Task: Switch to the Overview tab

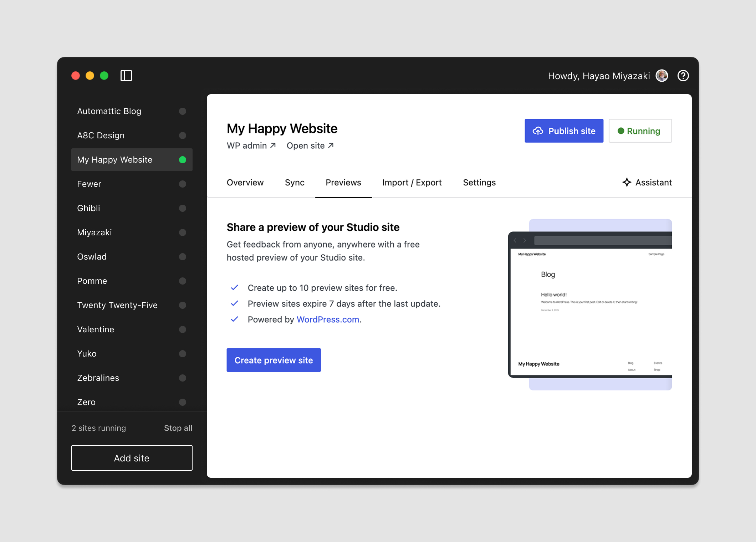Action: click(245, 182)
